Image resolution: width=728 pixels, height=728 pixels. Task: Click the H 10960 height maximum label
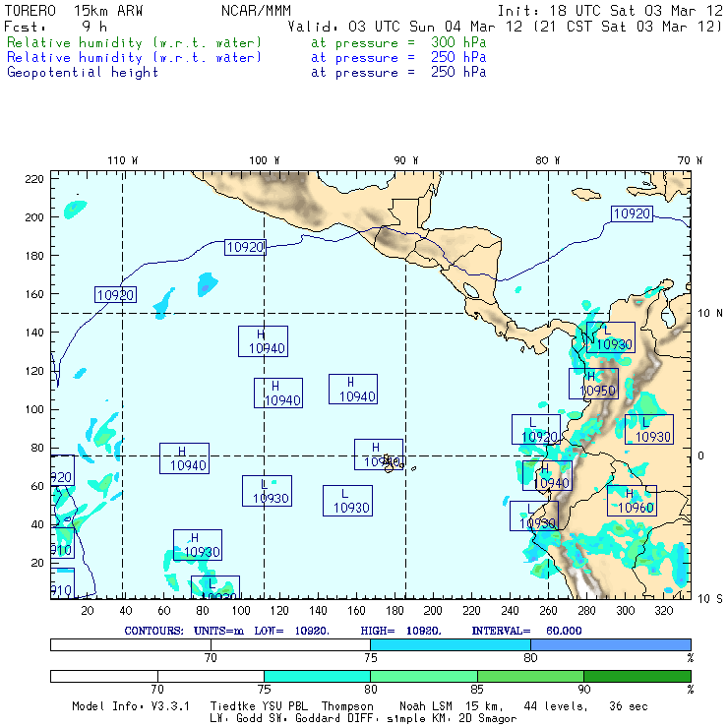pos(631,501)
